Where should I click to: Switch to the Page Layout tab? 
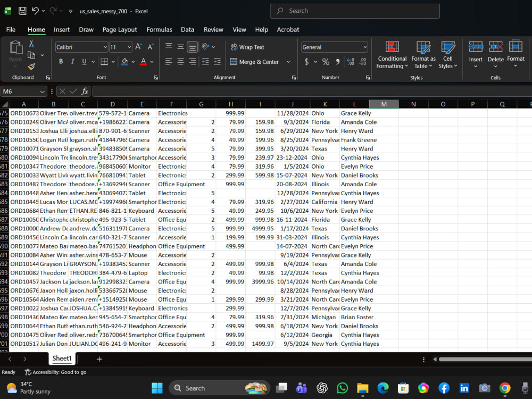pyautogui.click(x=120, y=29)
